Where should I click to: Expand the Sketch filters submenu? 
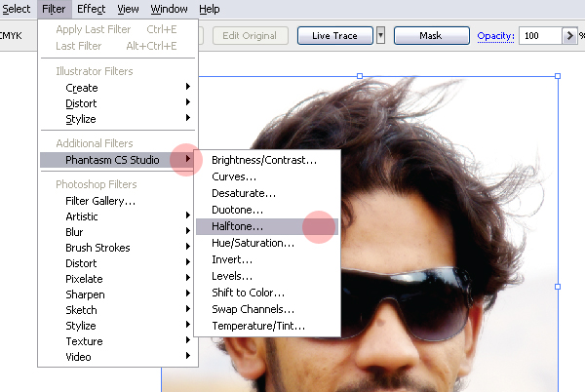(x=118, y=310)
